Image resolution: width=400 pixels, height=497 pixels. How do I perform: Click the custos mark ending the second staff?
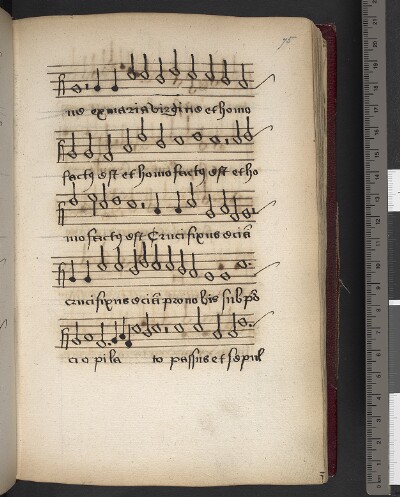(x=264, y=131)
